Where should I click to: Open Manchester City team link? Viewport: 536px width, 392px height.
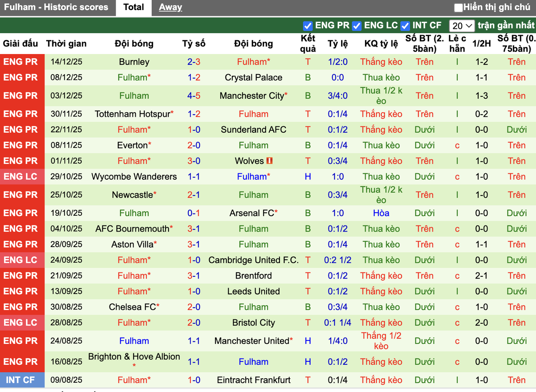point(252,95)
